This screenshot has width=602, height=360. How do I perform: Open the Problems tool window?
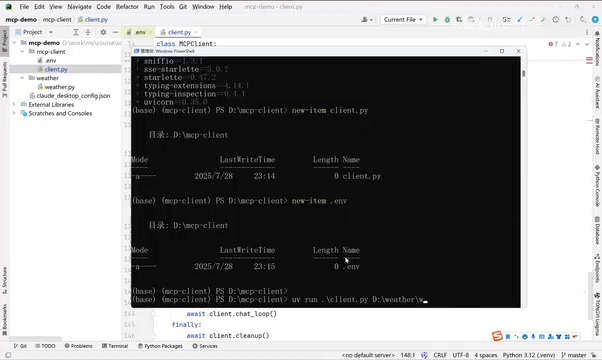point(79,346)
